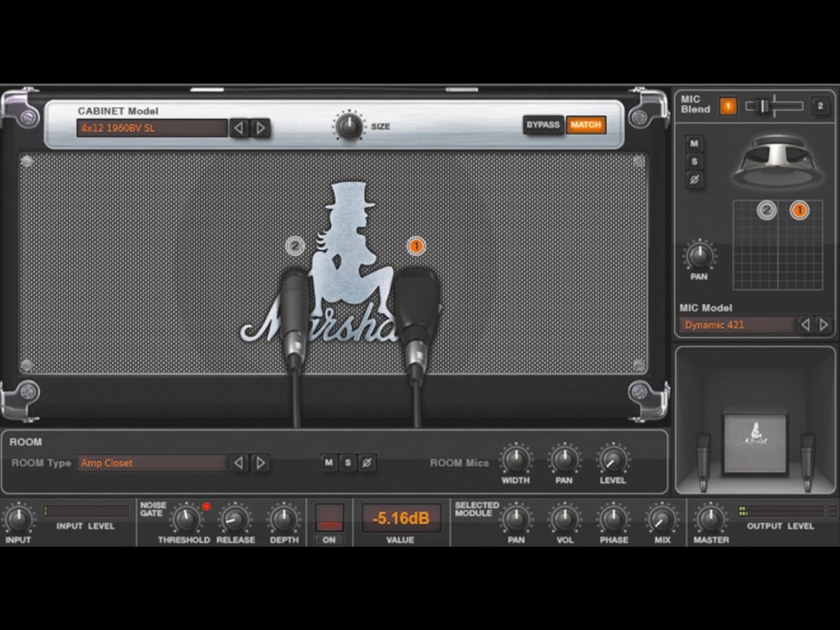Click the Mic Blend slider handle
The image size is (840, 630).
click(x=764, y=106)
